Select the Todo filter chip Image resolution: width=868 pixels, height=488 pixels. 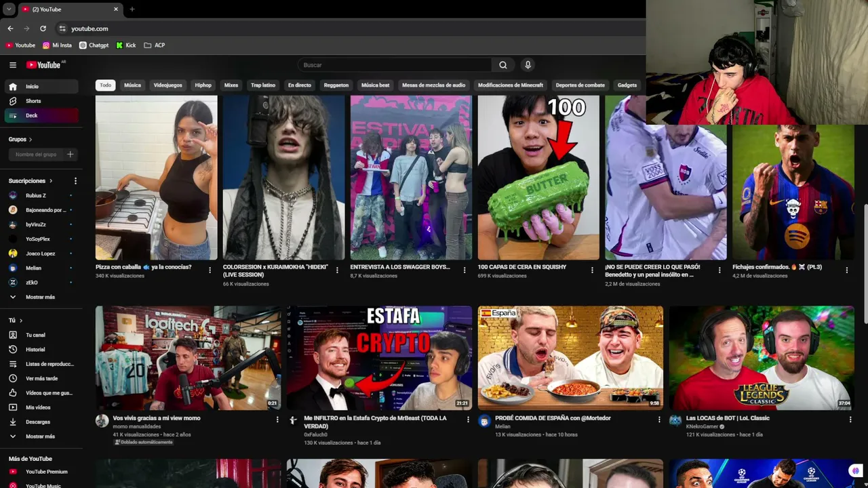tap(105, 85)
